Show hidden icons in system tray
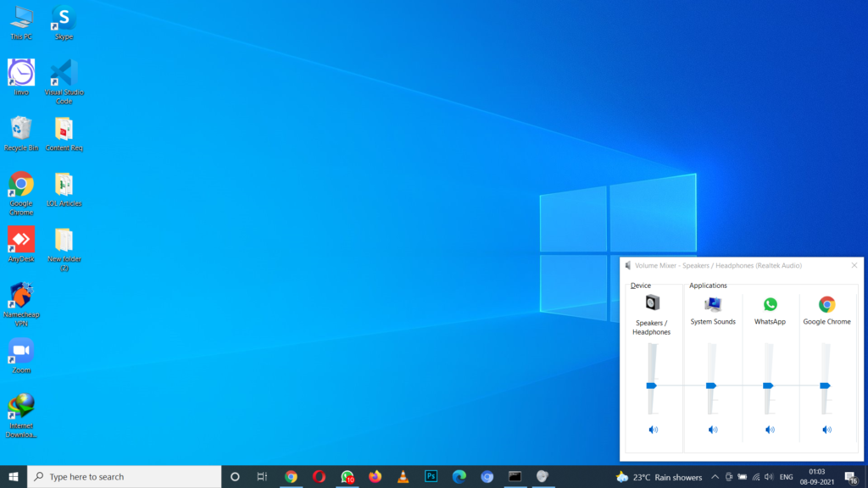The width and height of the screenshot is (868, 488). [x=715, y=477]
